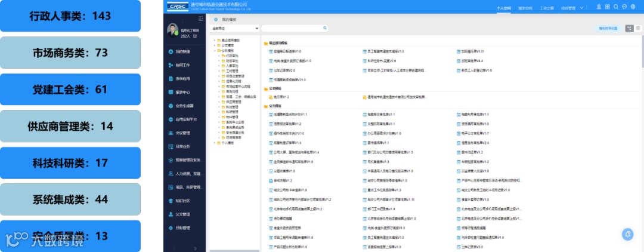Click the 市场商务类：73 card
The image size is (644, 252).
70,53
